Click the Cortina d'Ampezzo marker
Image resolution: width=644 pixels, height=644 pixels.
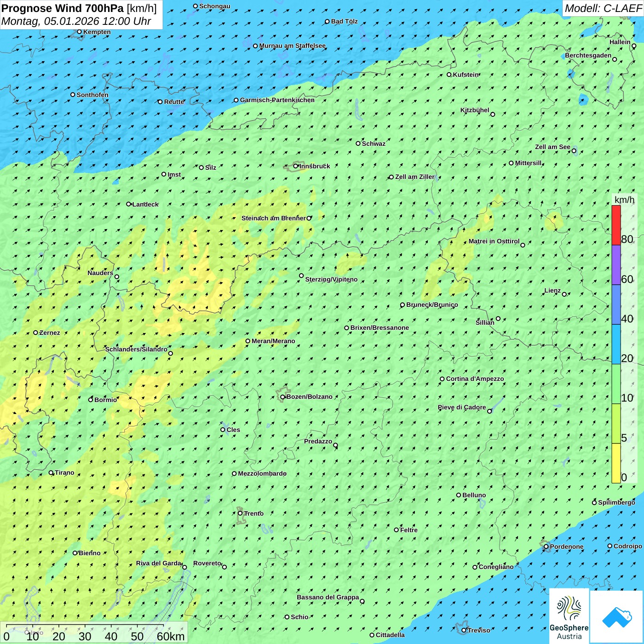tap(442, 379)
